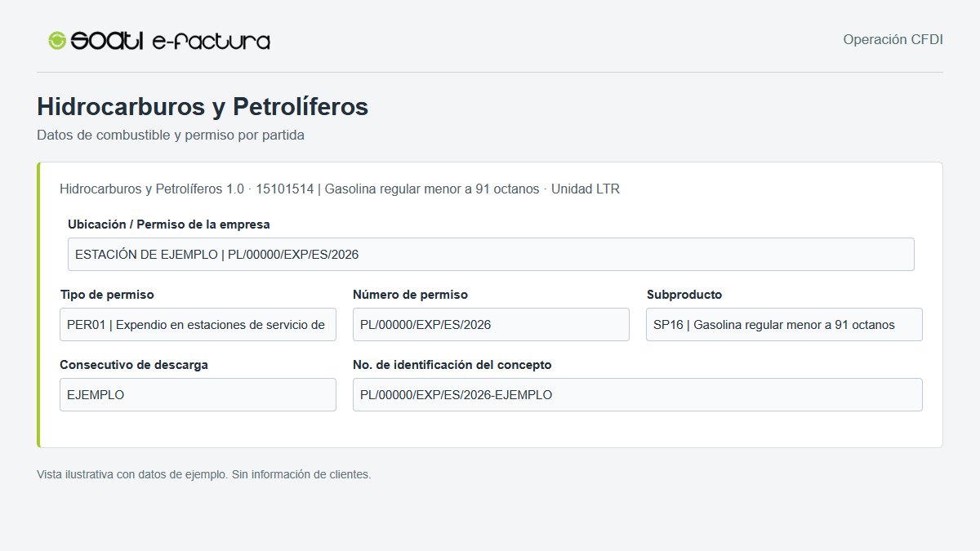
Task: Click the heading Hidrocarburos y Petrolíferos
Action: pos(203,107)
